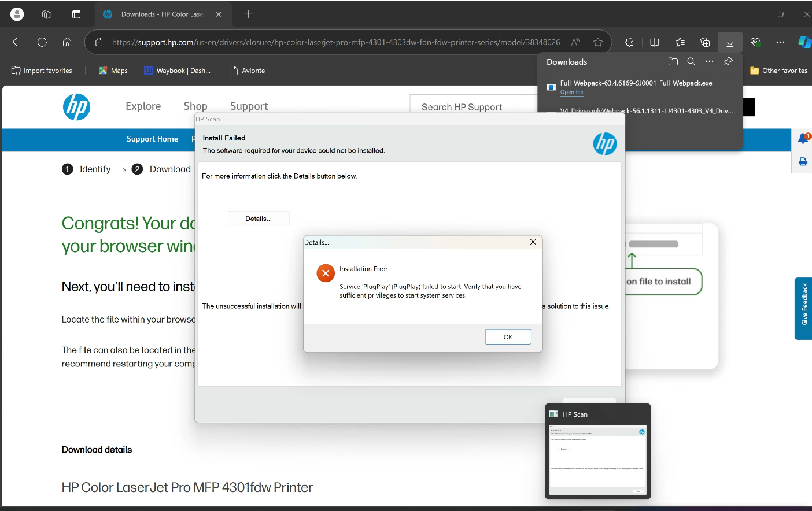Screen dimensions: 812x511
Task: Open more options in the Downloads flyout
Action: click(710, 61)
